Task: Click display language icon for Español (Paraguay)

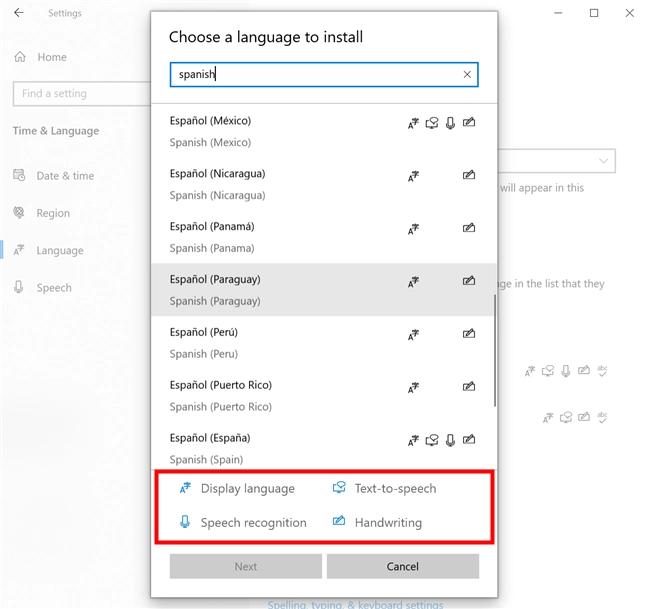Action: [413, 281]
